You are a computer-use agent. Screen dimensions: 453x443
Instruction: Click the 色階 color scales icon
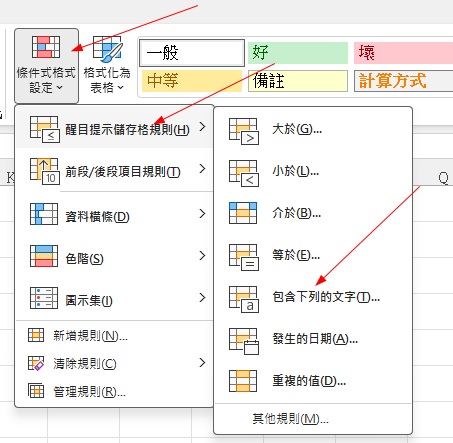(x=44, y=256)
